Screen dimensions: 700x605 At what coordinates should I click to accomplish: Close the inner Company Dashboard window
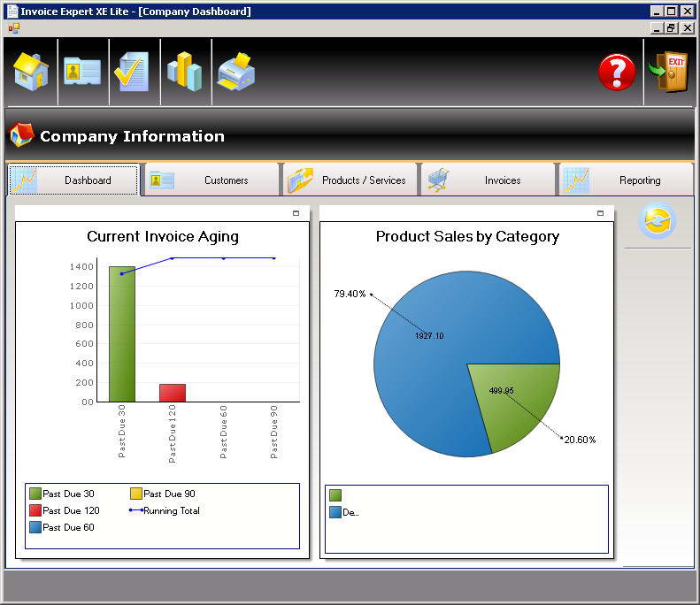tap(688, 28)
